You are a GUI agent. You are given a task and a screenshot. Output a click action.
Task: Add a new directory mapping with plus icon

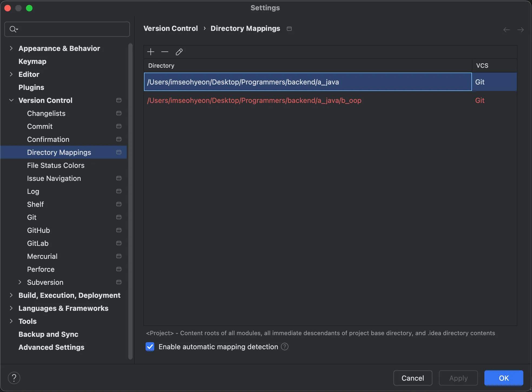coord(151,52)
